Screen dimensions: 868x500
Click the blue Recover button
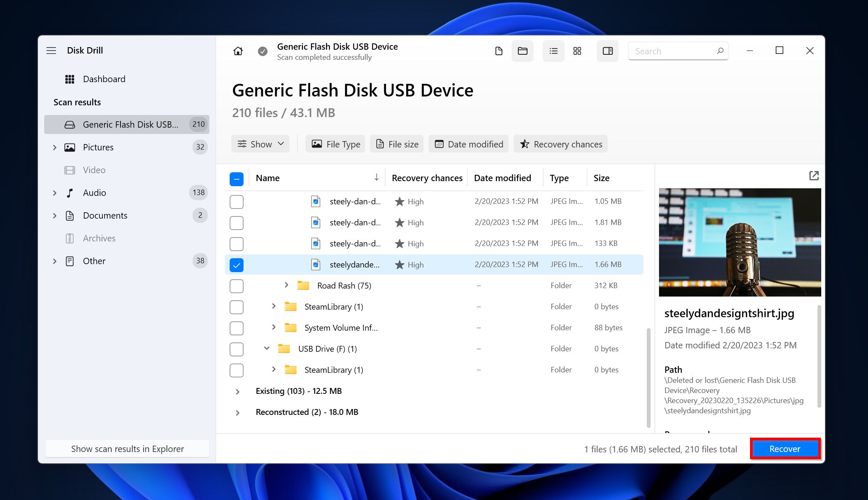pos(785,449)
